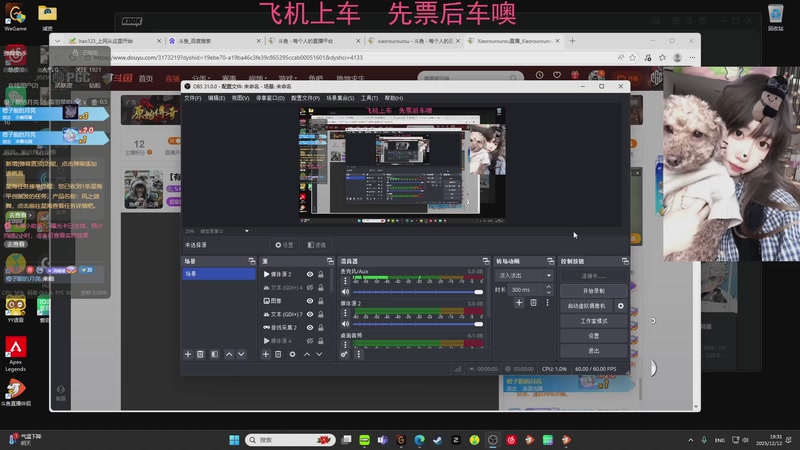Unlock the 图像 source lock
Image resolution: width=800 pixels, height=450 pixels.
tap(321, 301)
